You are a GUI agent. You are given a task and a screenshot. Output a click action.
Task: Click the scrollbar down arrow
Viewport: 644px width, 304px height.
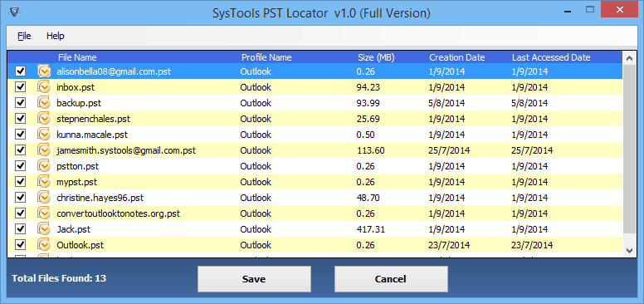[x=629, y=250]
